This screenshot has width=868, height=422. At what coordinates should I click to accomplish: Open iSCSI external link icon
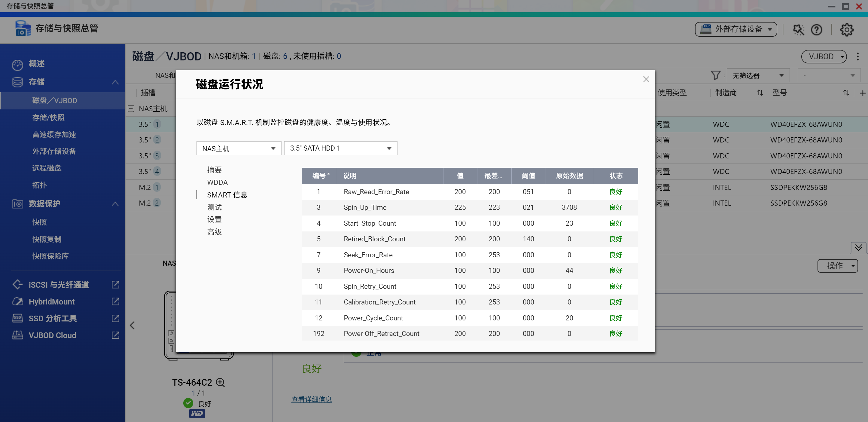115,284
